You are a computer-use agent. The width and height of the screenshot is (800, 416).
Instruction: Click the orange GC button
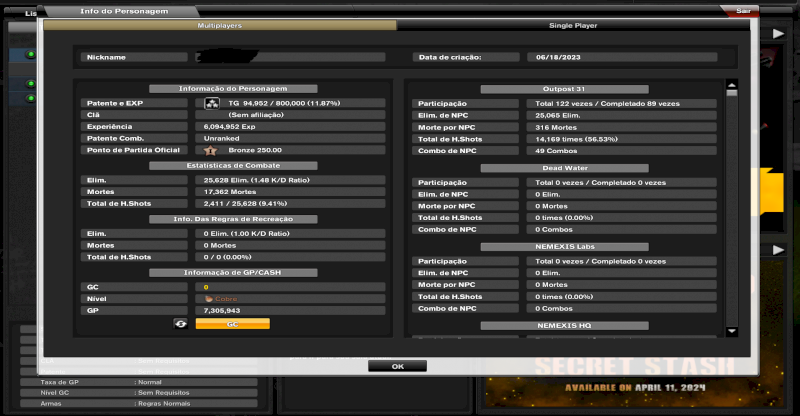(232, 324)
